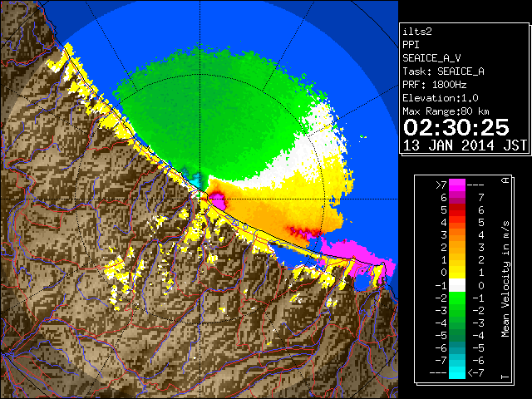Click the 'Mean Velocity in m/s' label

pos(505,278)
